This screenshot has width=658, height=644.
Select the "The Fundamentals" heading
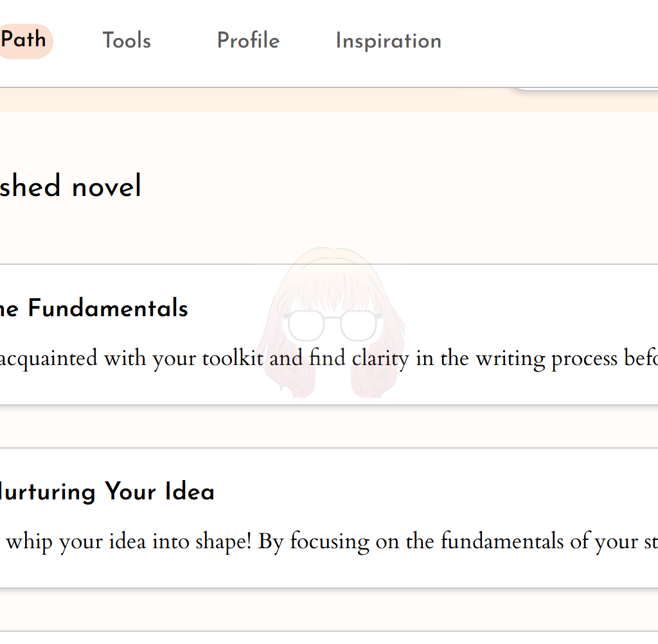(x=94, y=308)
